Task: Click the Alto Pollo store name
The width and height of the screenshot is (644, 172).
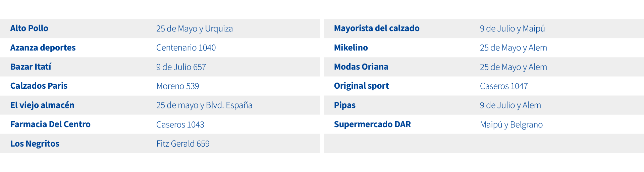Action: (x=29, y=28)
